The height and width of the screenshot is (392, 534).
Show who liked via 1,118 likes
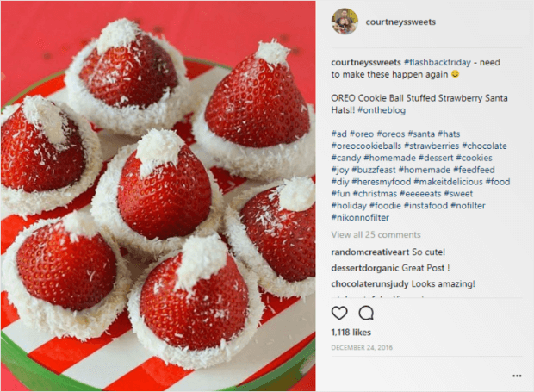[351, 333]
